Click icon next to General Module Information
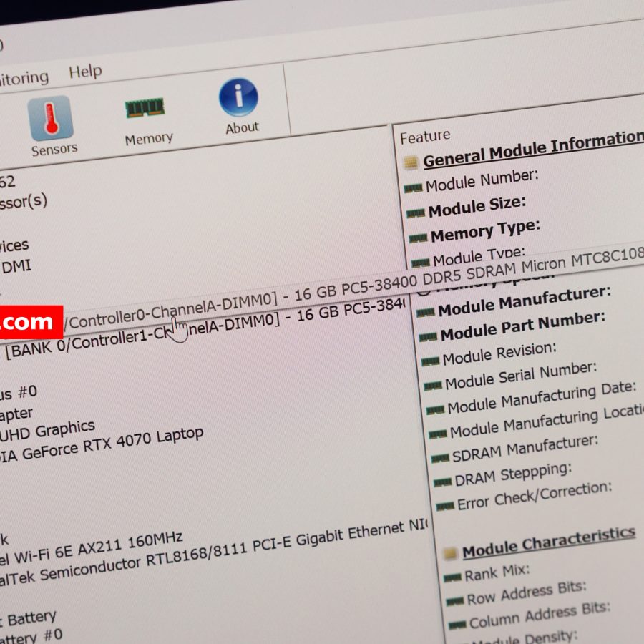The height and width of the screenshot is (644, 644). [x=411, y=162]
